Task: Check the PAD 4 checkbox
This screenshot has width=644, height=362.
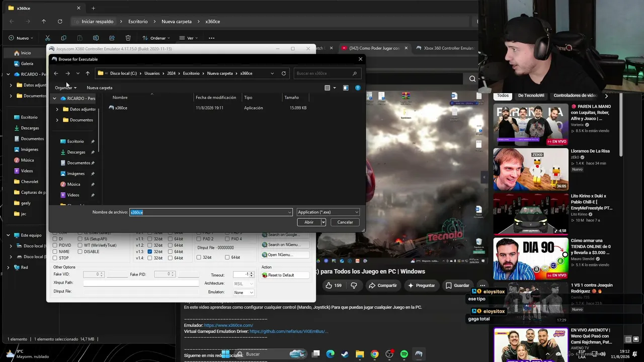Action: (x=228, y=239)
